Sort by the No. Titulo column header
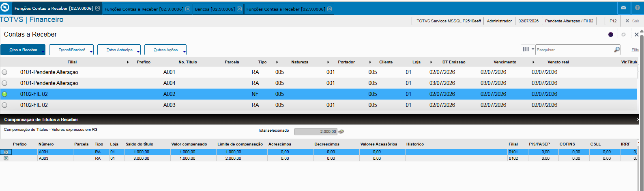The height and width of the screenshot is (191, 644). [188, 62]
